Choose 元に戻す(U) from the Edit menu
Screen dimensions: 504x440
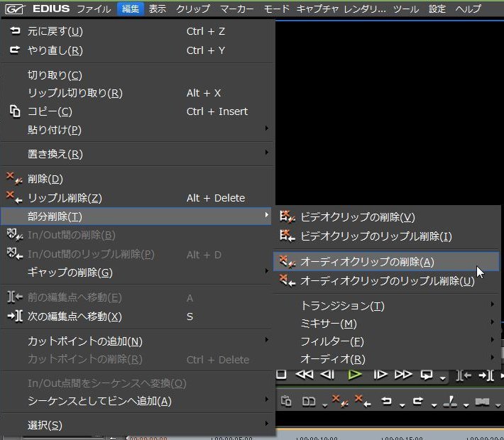click(x=138, y=31)
